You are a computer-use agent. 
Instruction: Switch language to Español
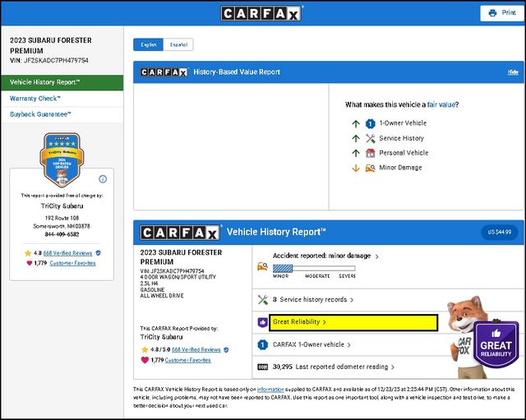pyautogui.click(x=178, y=44)
